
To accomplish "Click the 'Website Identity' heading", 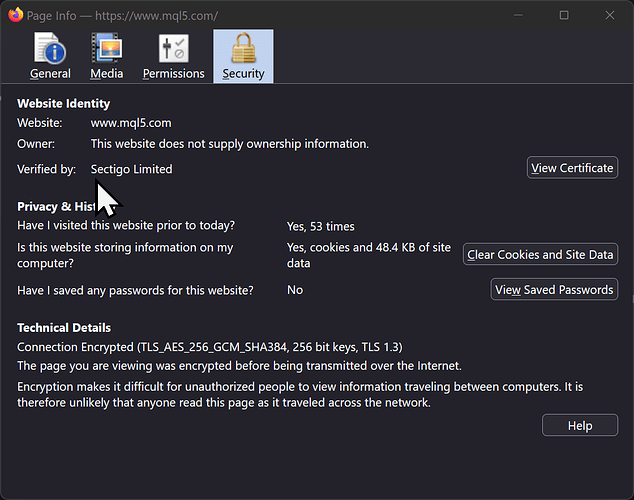I will point(63,103).
